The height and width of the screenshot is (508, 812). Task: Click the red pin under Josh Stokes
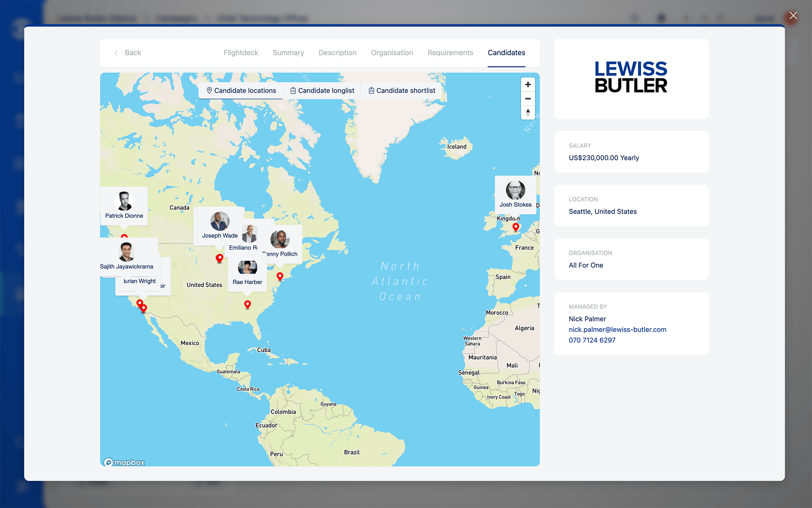coord(516,227)
